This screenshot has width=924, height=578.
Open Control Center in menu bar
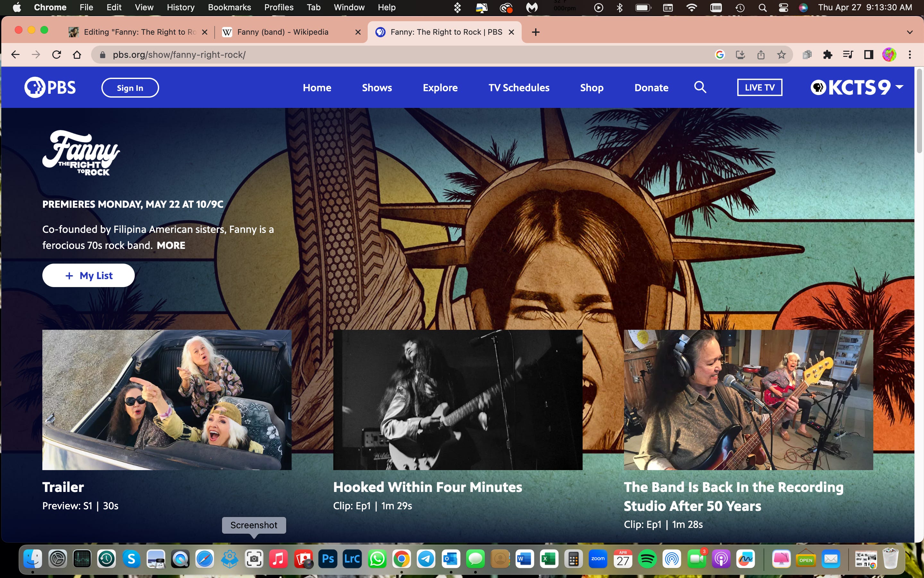783,7
